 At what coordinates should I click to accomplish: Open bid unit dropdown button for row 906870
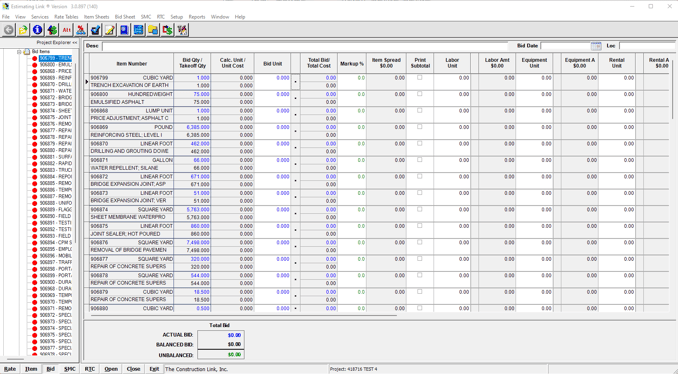(295, 147)
